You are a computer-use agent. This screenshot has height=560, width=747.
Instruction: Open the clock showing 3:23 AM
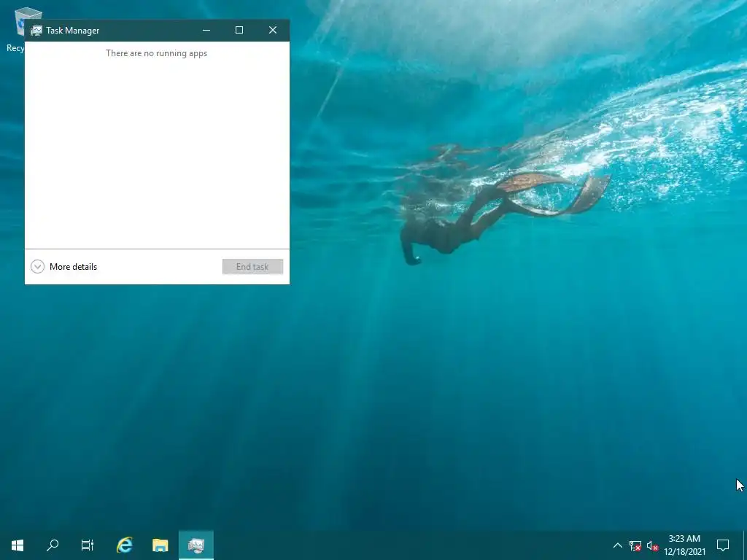pyautogui.click(x=684, y=545)
